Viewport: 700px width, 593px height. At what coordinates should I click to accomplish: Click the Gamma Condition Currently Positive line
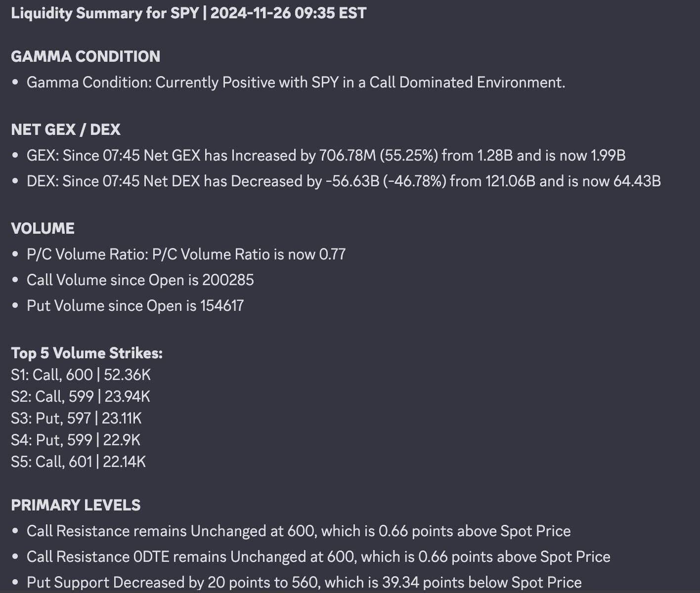[x=296, y=82]
